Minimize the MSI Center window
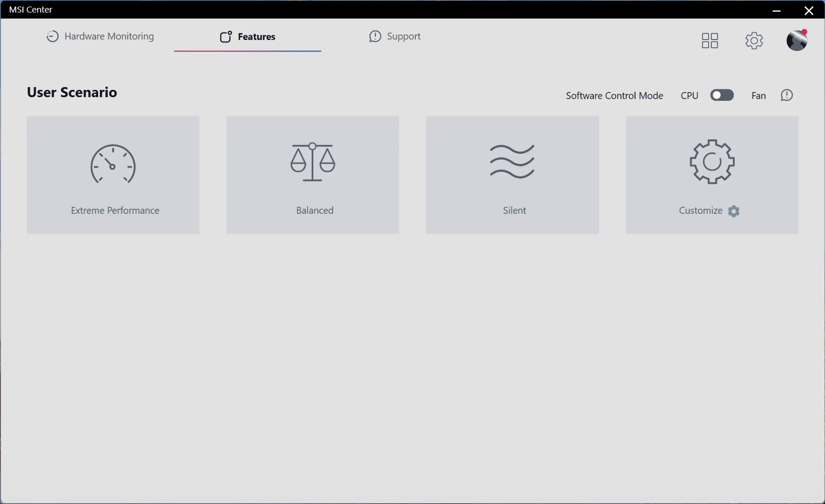Image resolution: width=825 pixels, height=504 pixels. [776, 10]
